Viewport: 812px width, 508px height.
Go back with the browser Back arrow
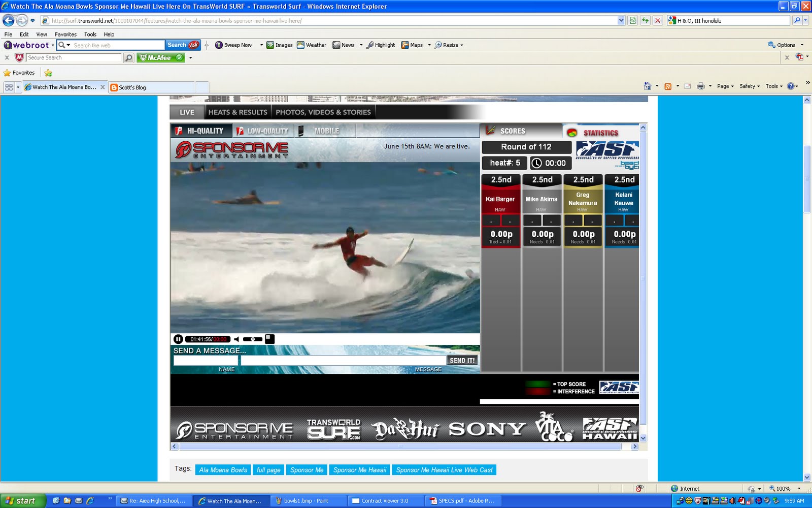[x=8, y=20]
